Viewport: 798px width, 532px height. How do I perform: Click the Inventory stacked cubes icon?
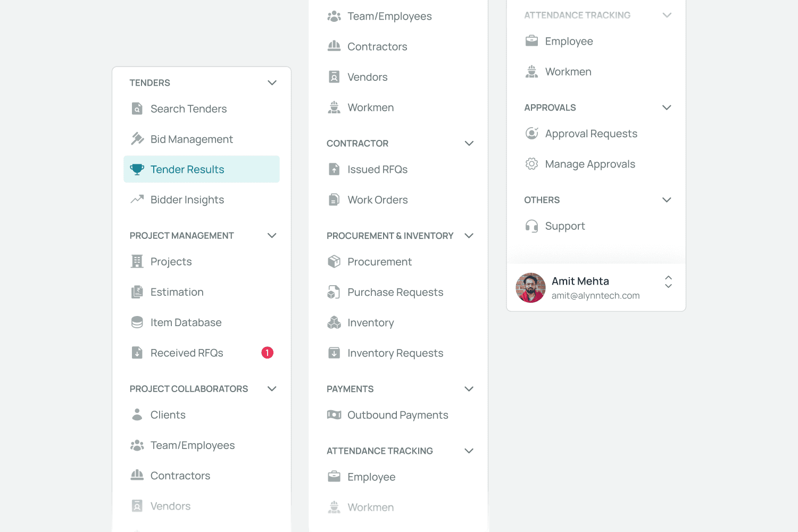point(334,322)
